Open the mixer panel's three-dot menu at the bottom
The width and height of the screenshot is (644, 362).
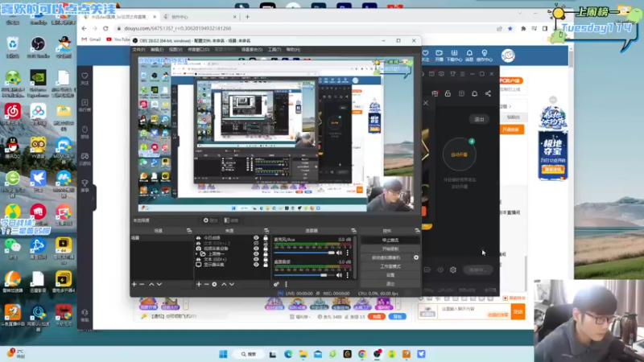click(286, 284)
